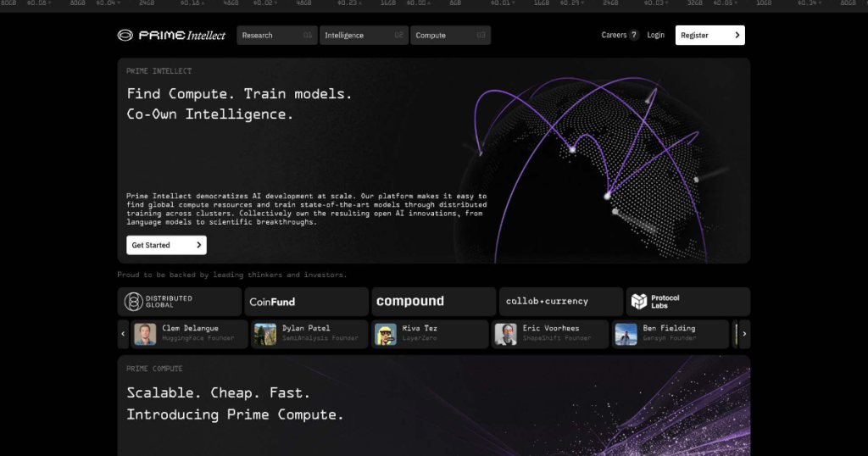Click the "Scalable. Cheap. Fast." heading line
This screenshot has height=456, width=868.
(218, 393)
